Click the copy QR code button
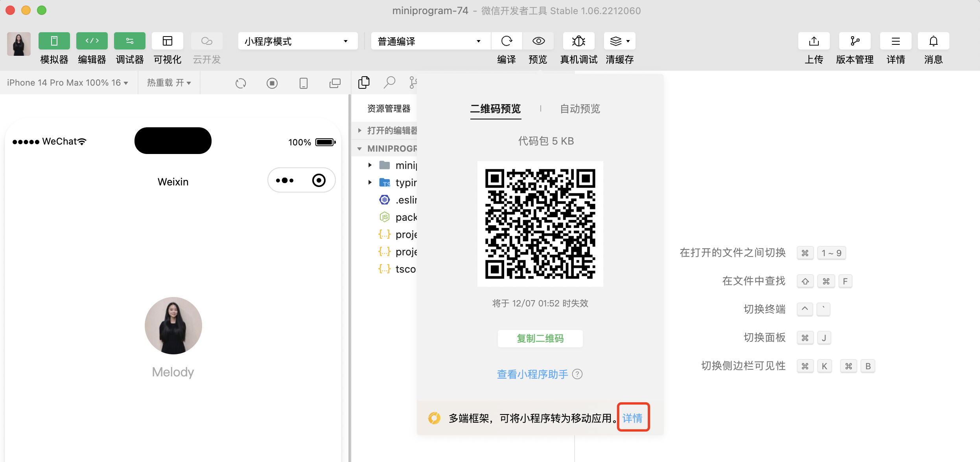980x462 pixels. point(540,338)
